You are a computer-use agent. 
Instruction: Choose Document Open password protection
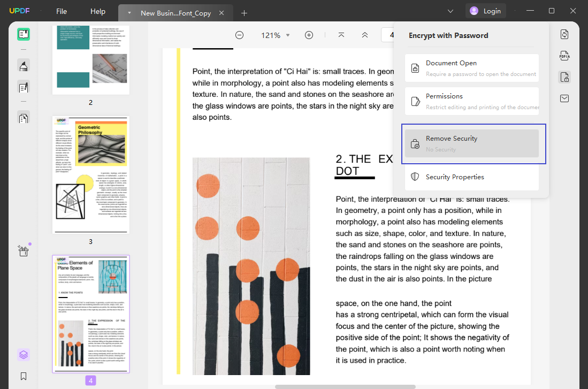(471, 68)
